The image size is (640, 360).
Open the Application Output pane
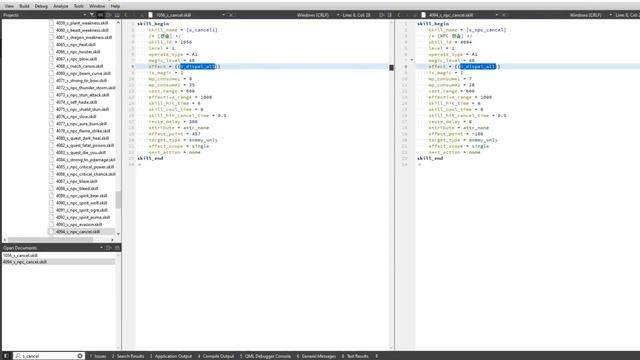pyautogui.click(x=171, y=356)
